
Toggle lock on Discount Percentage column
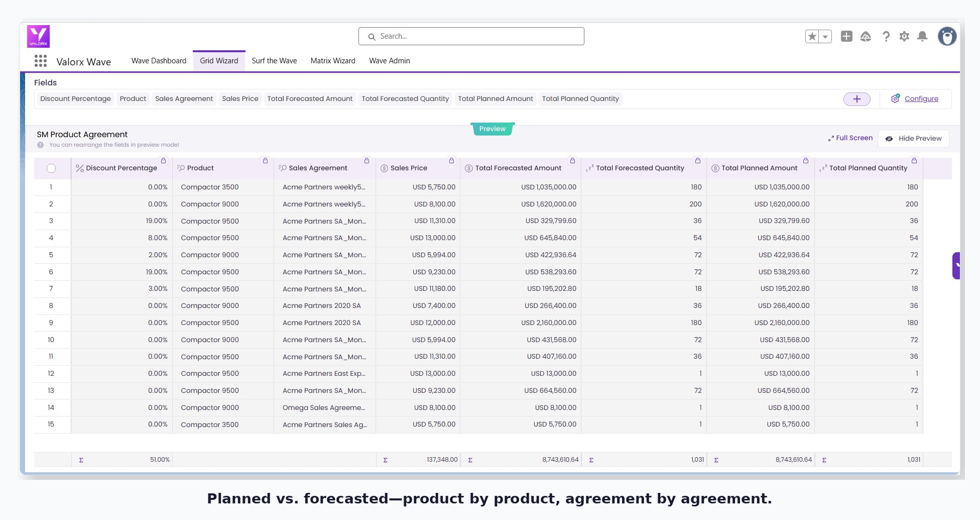[164, 161]
